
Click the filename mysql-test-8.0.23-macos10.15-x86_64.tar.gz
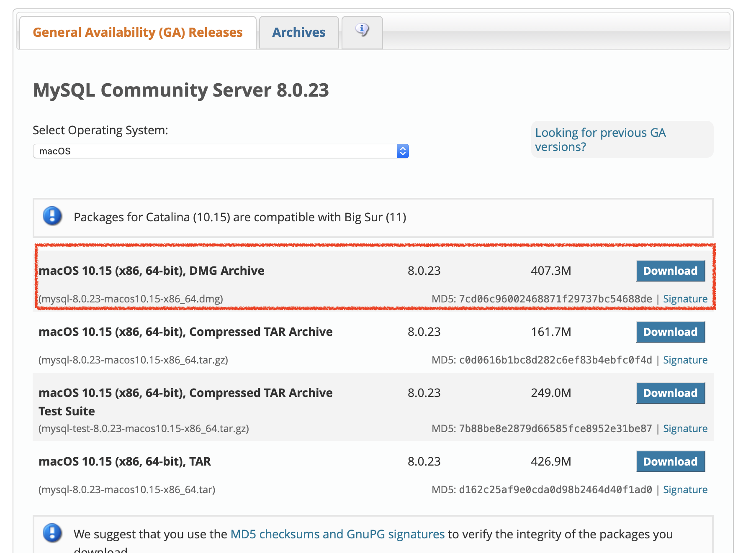coord(144,429)
